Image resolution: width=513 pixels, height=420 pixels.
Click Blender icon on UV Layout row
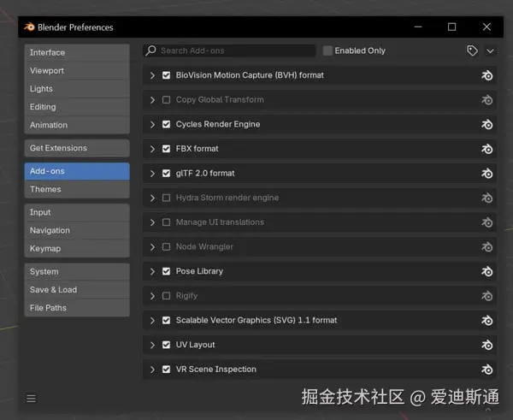486,345
